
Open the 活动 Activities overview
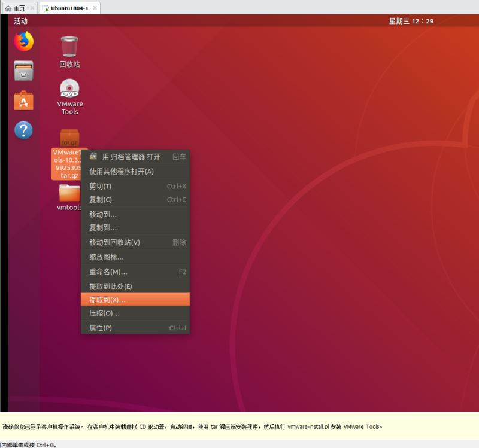click(20, 21)
